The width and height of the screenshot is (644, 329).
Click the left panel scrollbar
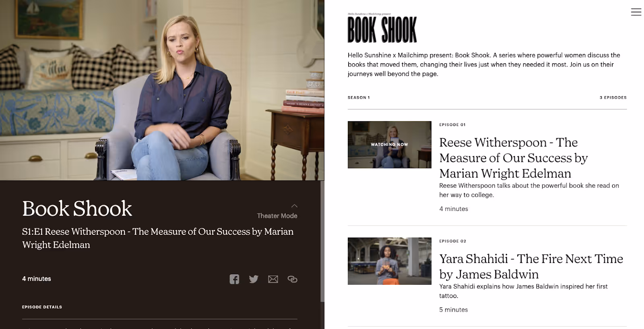[x=322, y=242]
